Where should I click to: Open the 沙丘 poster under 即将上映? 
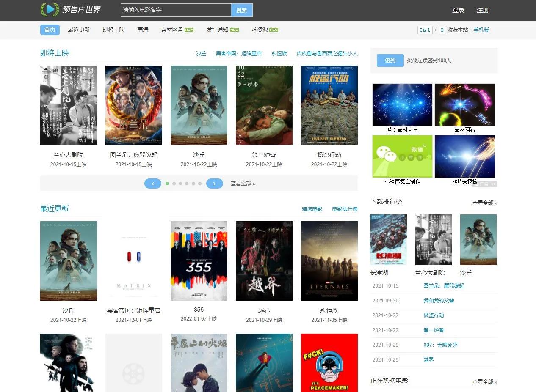pos(199,105)
